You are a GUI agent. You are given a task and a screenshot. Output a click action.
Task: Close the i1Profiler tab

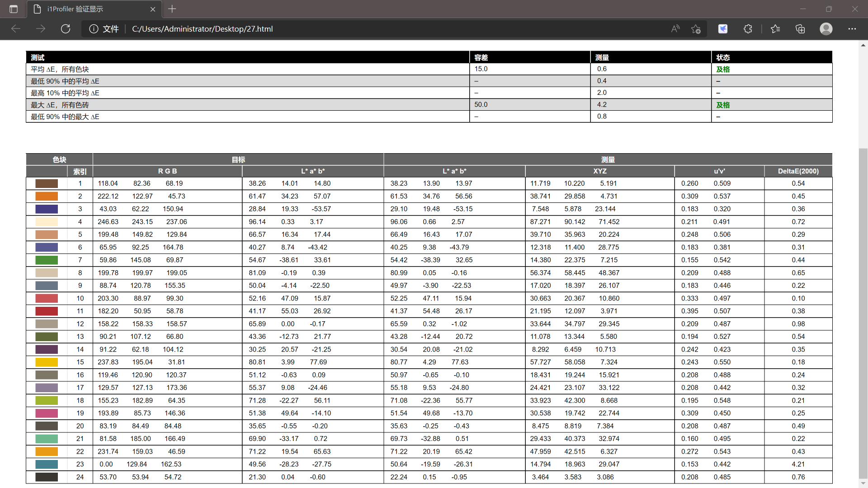point(153,9)
